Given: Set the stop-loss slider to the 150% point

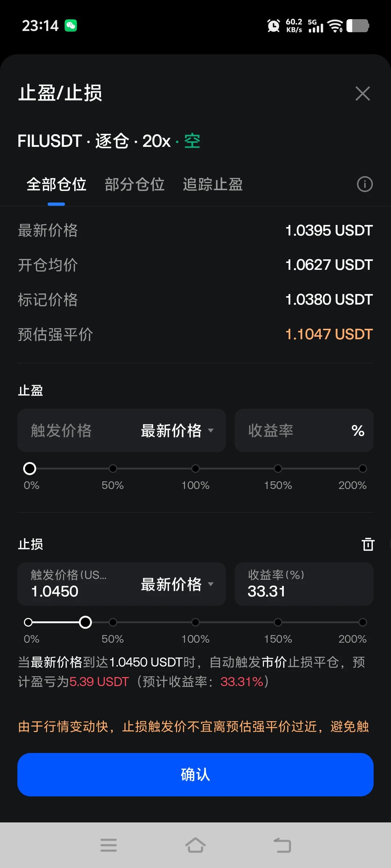Looking at the screenshot, I should click(278, 622).
